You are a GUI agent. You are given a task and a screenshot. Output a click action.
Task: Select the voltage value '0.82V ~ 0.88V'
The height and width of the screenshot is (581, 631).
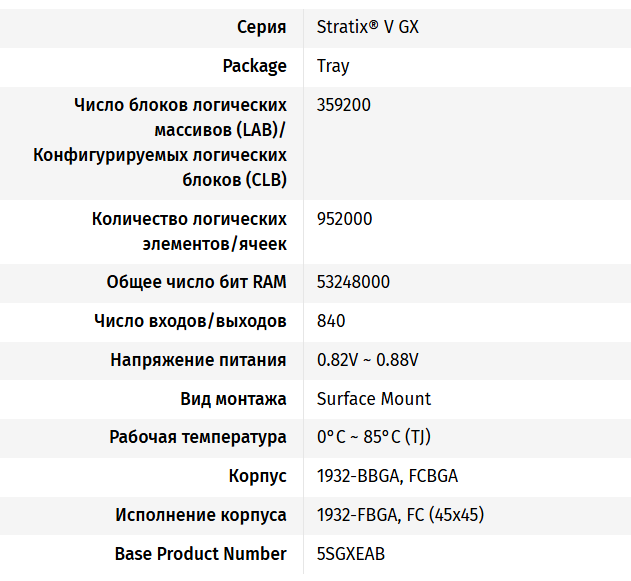point(367,360)
